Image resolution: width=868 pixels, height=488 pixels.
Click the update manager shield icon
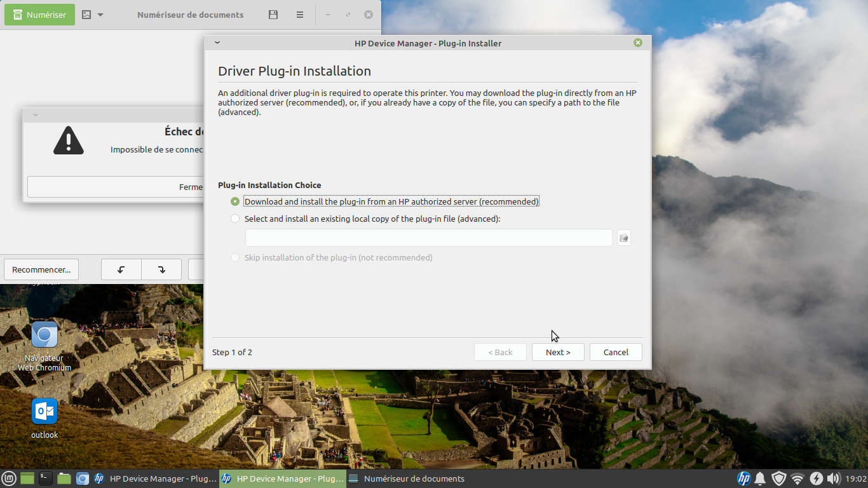point(778,478)
